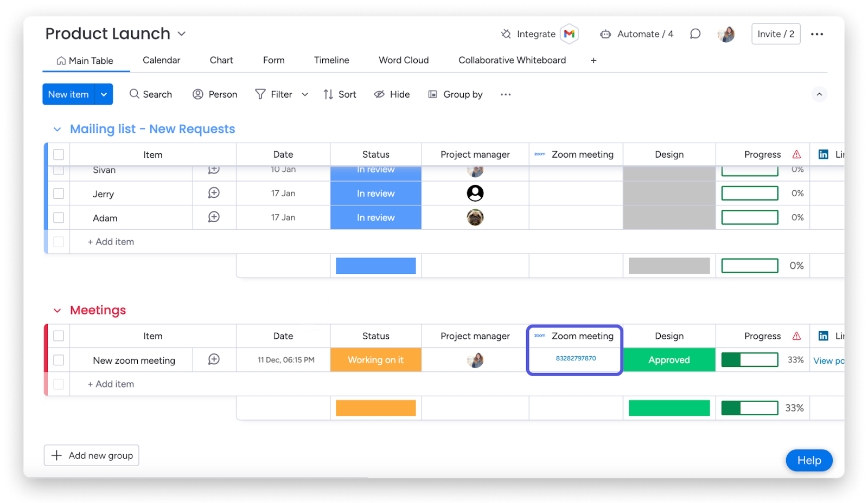Switch to the Calendar tab

[x=161, y=60]
